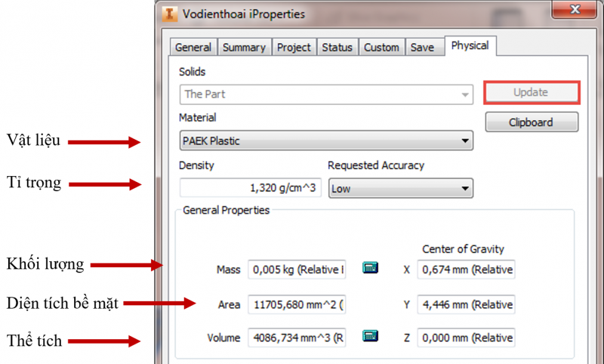
Task: Click the Clipboard button
Action: [x=532, y=122]
